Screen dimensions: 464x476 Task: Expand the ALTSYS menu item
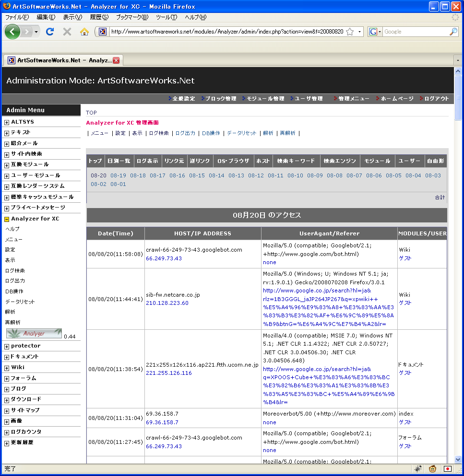[x=7, y=122]
